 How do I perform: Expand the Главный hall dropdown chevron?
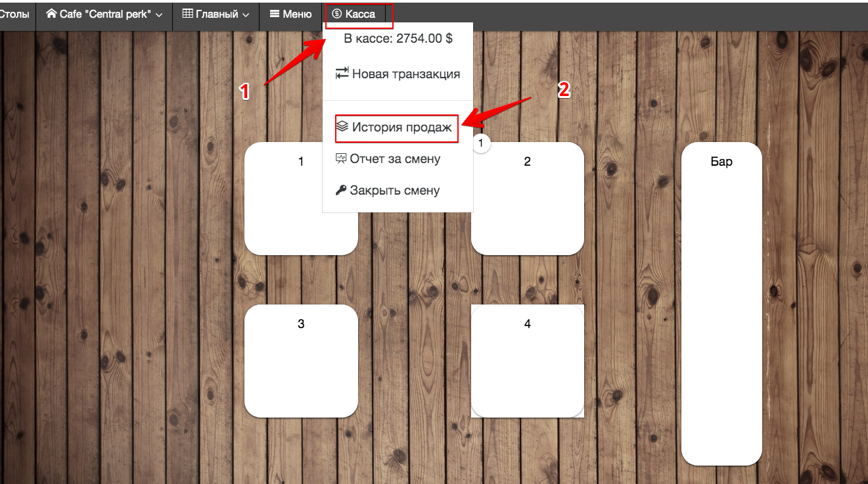pos(246,14)
